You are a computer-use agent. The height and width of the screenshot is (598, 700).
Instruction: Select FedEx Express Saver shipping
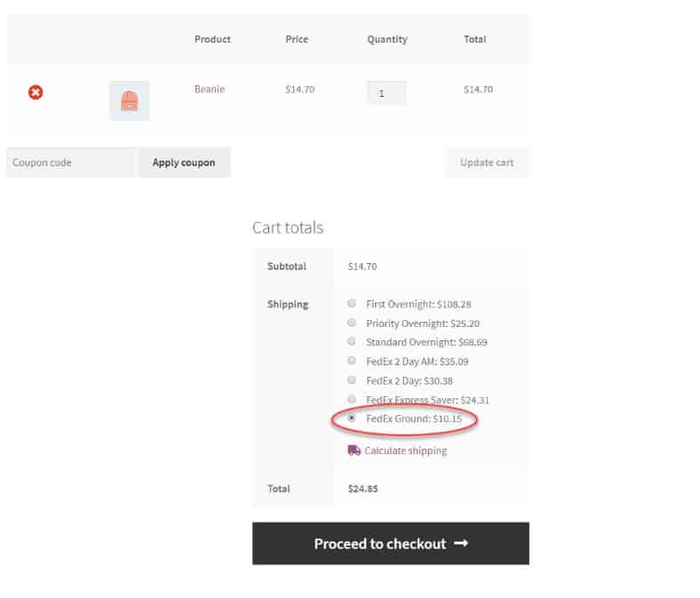(352, 399)
